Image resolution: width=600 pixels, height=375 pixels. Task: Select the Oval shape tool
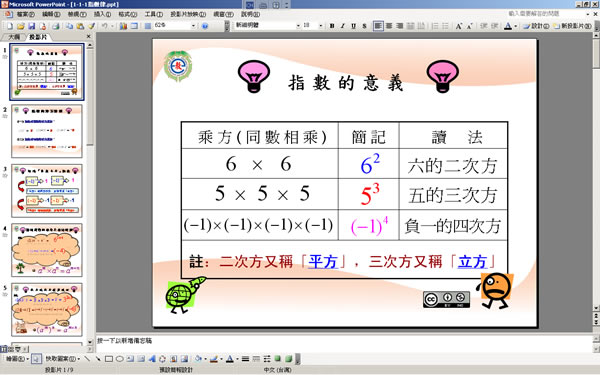tap(119, 359)
